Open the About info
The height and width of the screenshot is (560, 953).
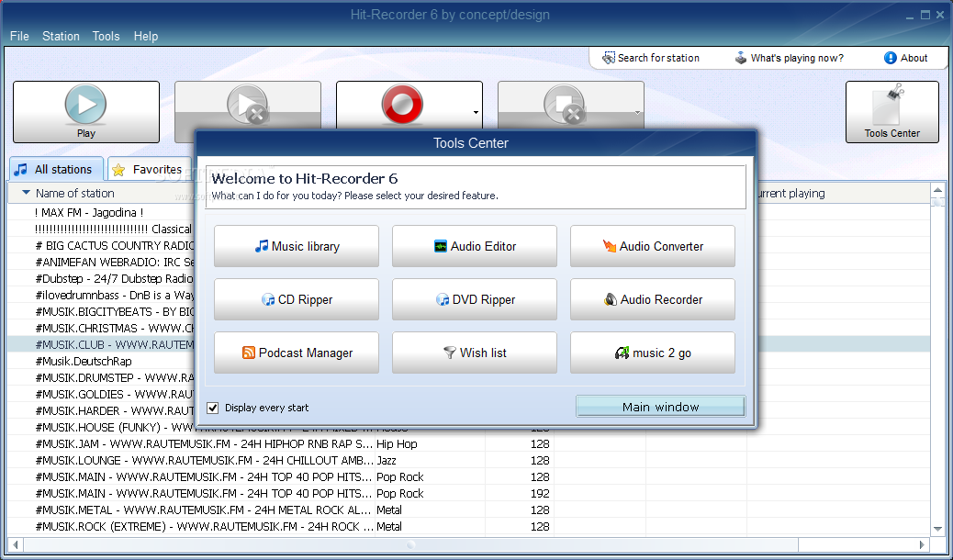pyautogui.click(x=905, y=58)
